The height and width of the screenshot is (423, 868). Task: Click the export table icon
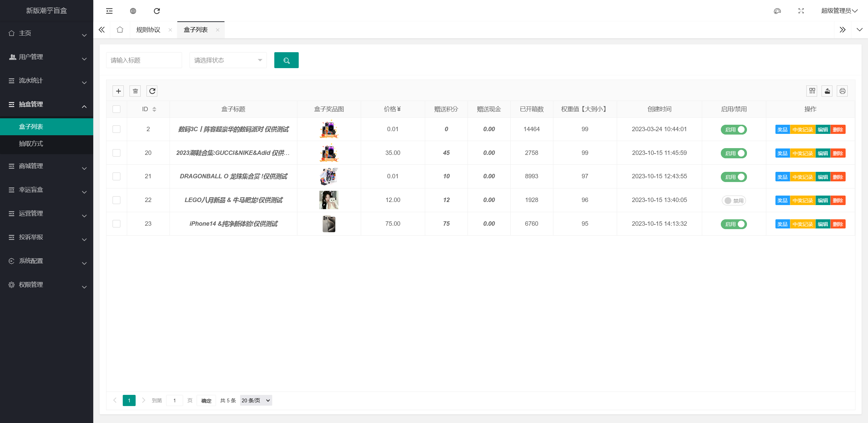pyautogui.click(x=827, y=91)
